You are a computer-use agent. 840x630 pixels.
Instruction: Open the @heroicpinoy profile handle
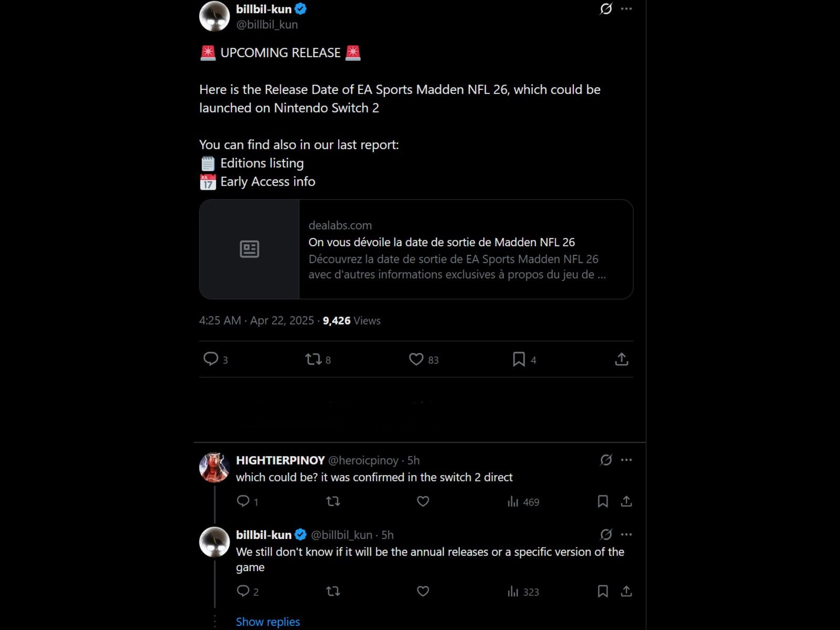coord(363,460)
